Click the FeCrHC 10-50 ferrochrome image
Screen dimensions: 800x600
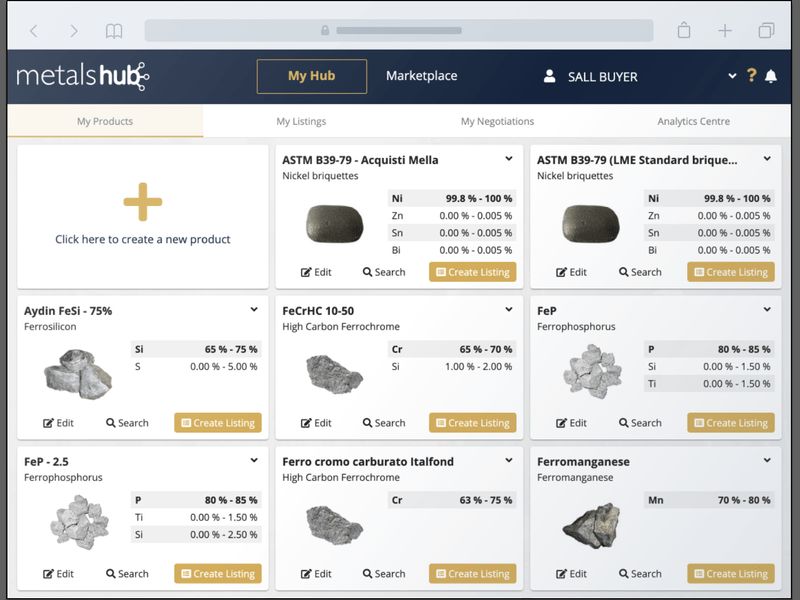pos(335,374)
